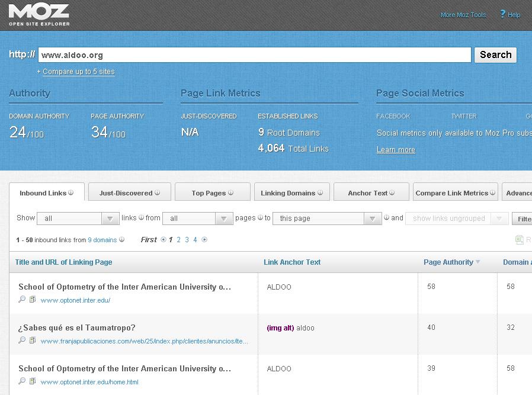Select the Inbound Links tab

(46, 192)
